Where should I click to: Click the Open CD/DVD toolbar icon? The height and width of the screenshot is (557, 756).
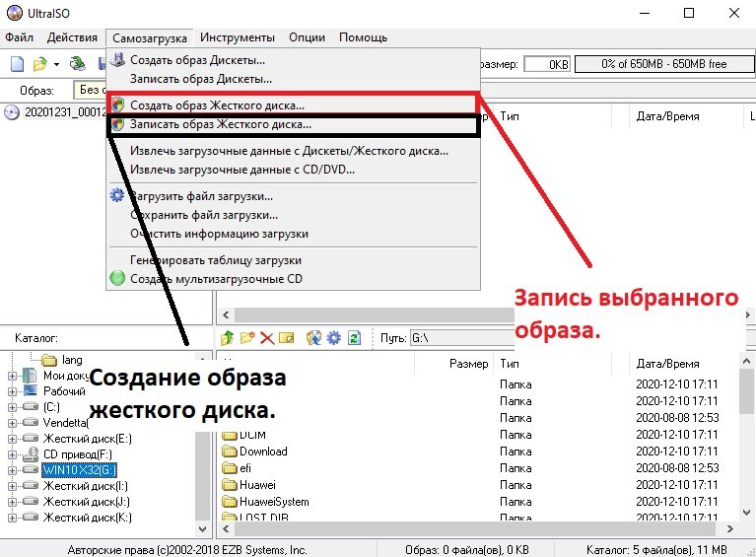(x=77, y=64)
